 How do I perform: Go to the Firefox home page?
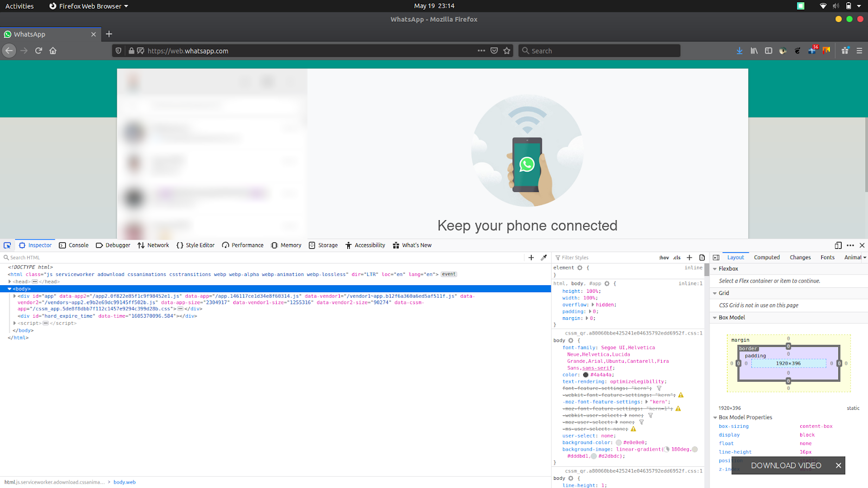[53, 51]
